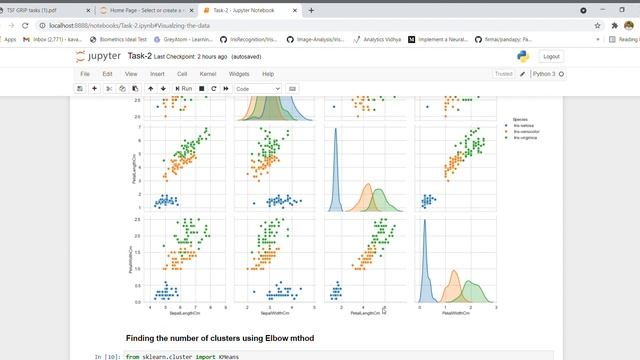Click the Iris-virginica legend entry
640x360 pixels.
pos(521,138)
